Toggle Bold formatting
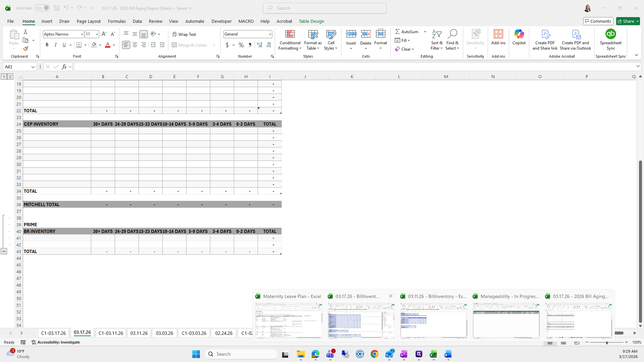Screen dimensions: 644x362 tap(47, 45)
